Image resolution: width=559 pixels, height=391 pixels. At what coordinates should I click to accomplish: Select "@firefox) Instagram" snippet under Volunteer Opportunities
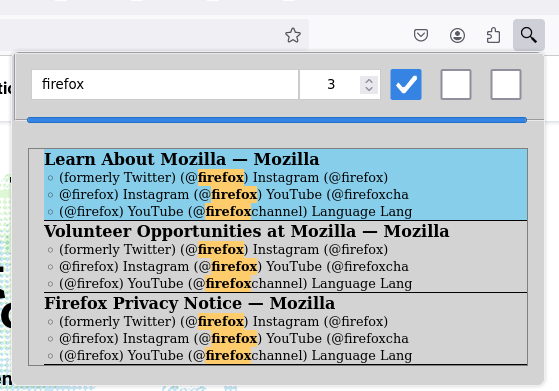(234, 267)
